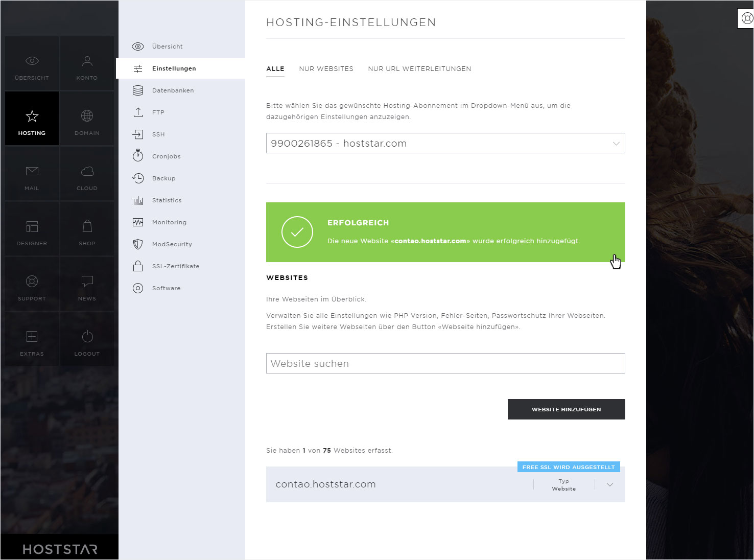
Task: Switch to the NUR URL WEITERLEITUNGEN tab
Action: (x=419, y=69)
